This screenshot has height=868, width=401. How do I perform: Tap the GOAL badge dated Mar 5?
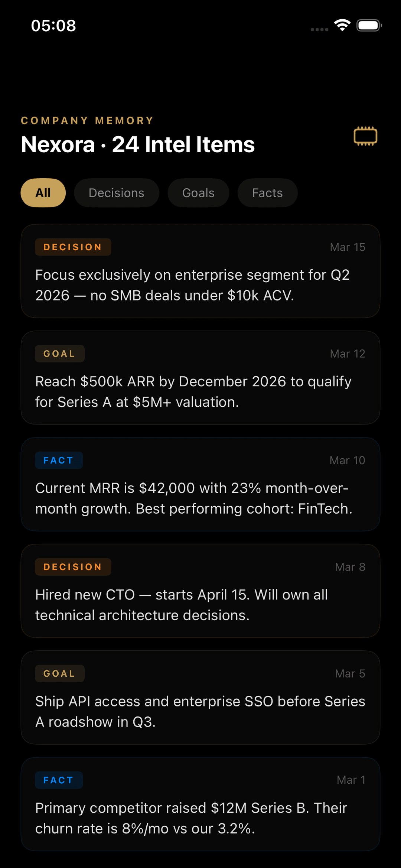pos(59,673)
